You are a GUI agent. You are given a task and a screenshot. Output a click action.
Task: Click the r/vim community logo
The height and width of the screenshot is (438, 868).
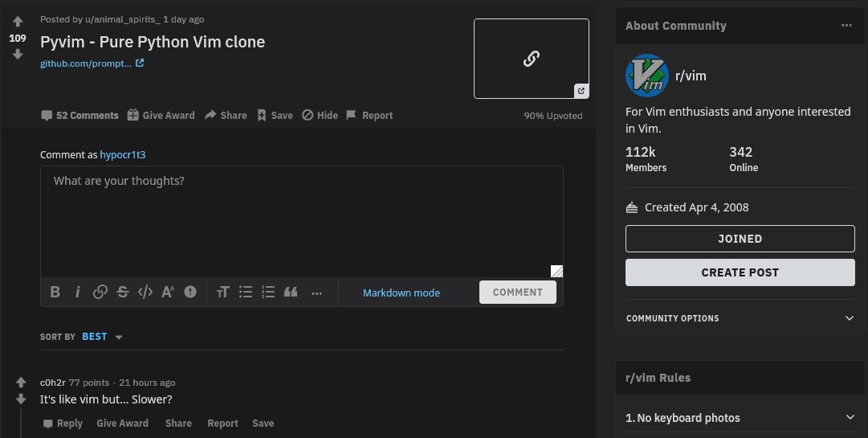[x=646, y=76]
